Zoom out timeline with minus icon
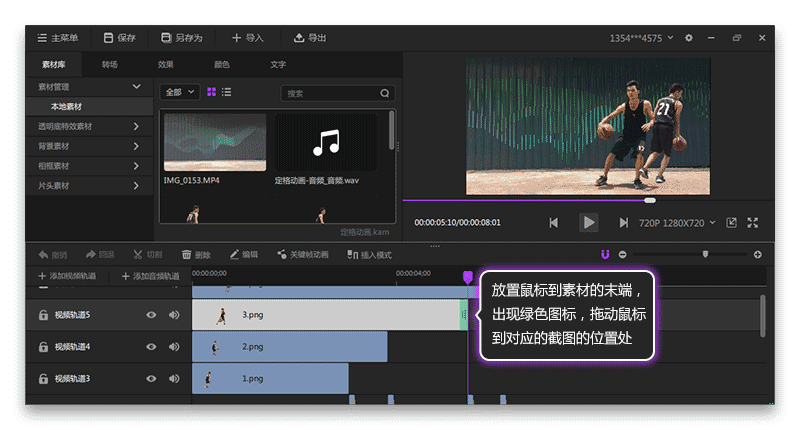The width and height of the screenshot is (800, 430). [x=622, y=255]
